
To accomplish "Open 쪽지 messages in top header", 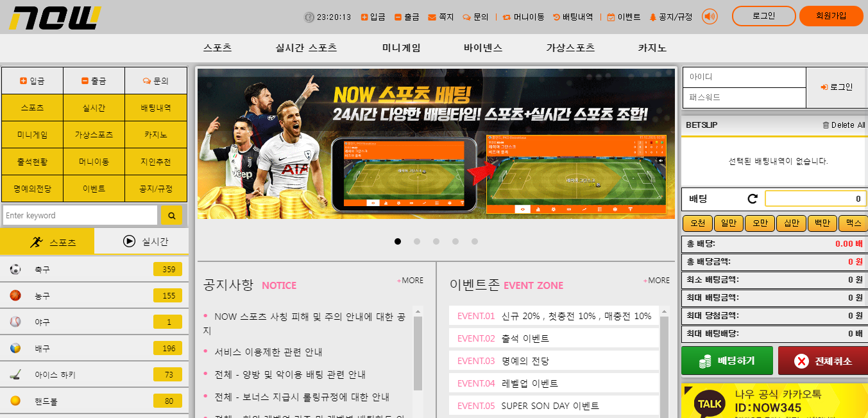I will click(441, 17).
